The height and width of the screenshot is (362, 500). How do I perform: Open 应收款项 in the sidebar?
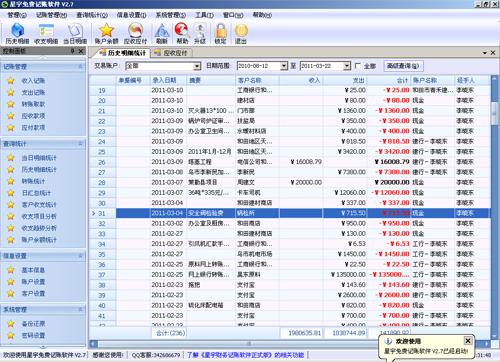[x=33, y=116]
